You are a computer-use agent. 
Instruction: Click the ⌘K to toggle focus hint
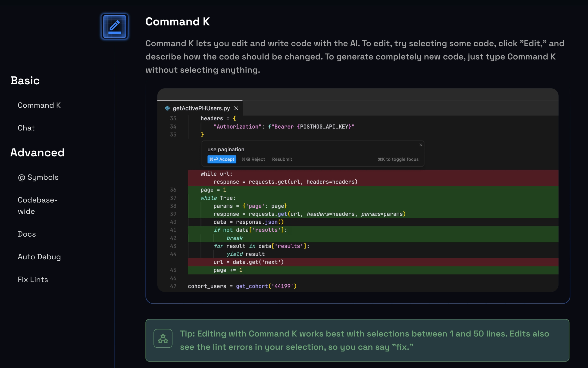[398, 159]
